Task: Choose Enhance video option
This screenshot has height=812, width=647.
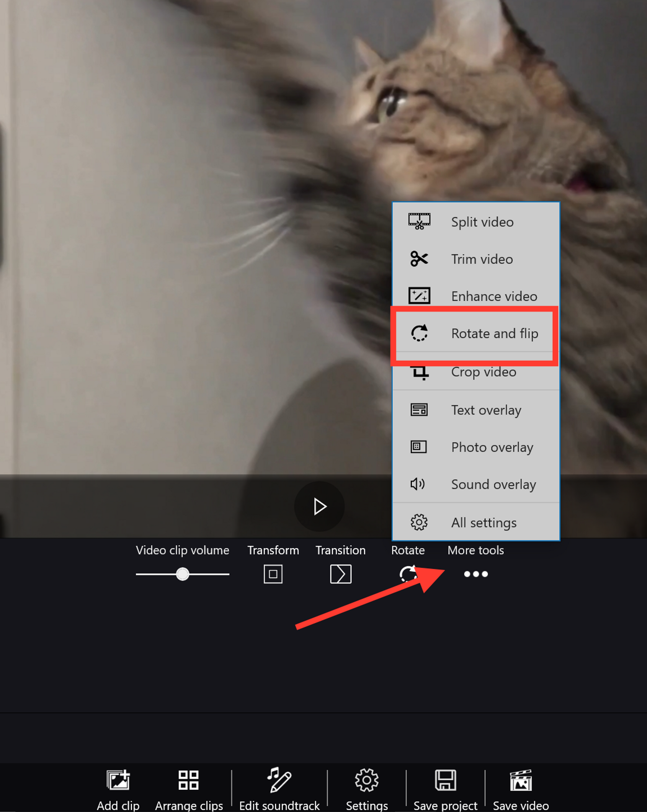Action: 476,296
